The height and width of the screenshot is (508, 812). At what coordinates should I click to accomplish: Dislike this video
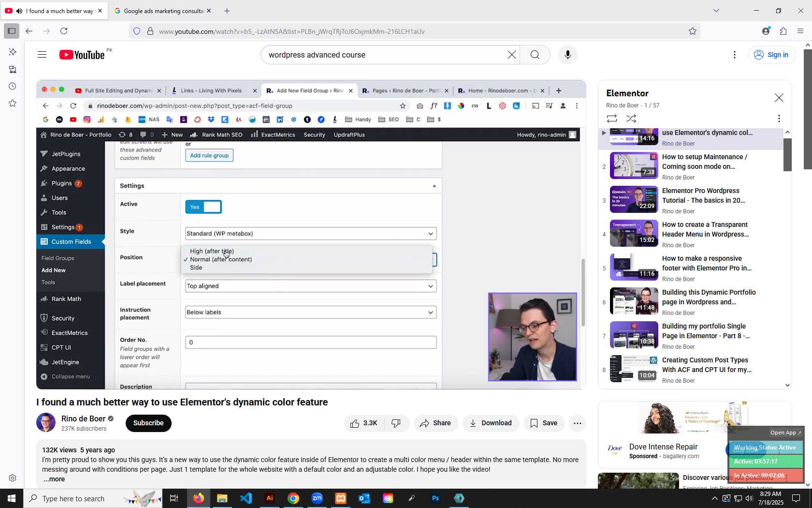click(396, 423)
